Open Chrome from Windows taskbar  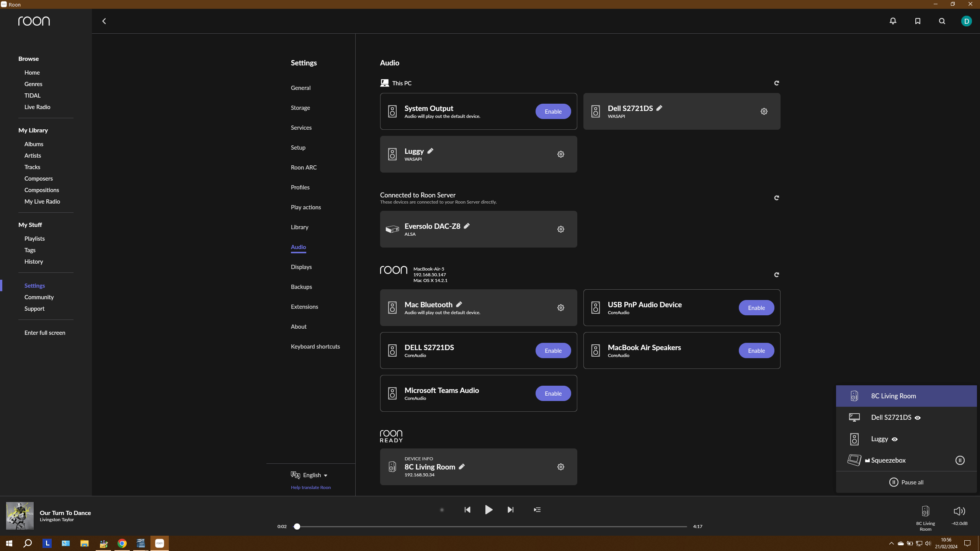[122, 543]
